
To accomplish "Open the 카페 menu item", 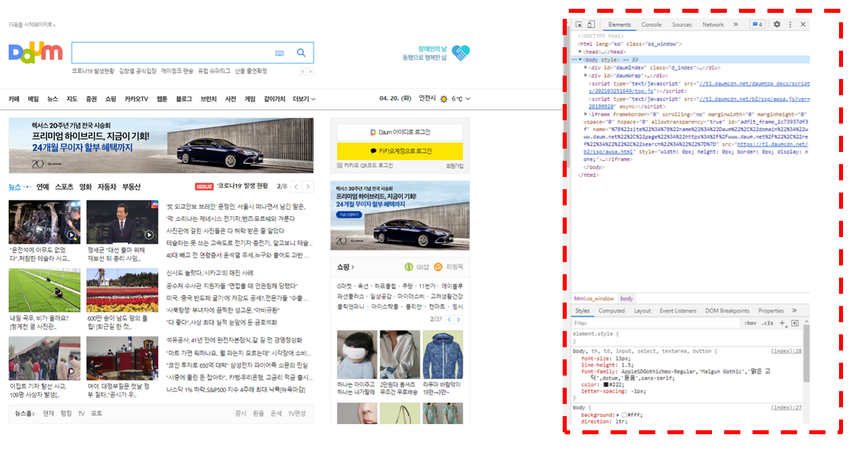I will (14, 99).
